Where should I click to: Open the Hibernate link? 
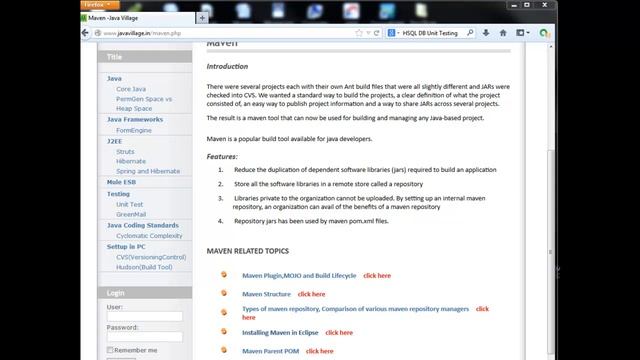point(131,161)
